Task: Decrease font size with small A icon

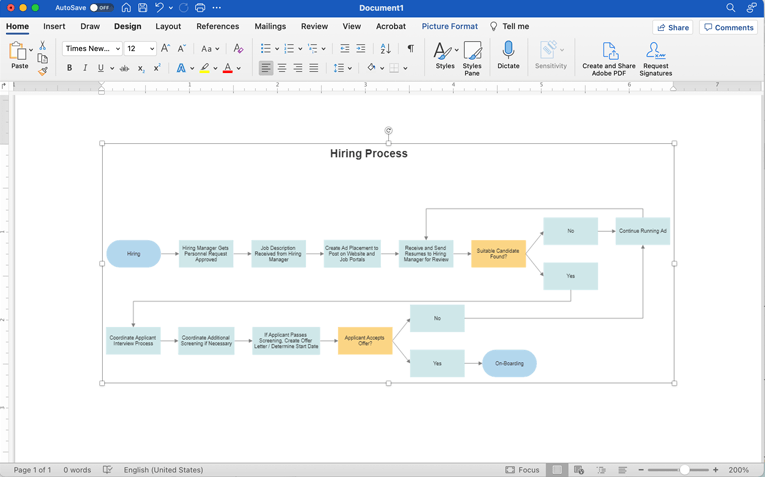Action: coord(181,48)
